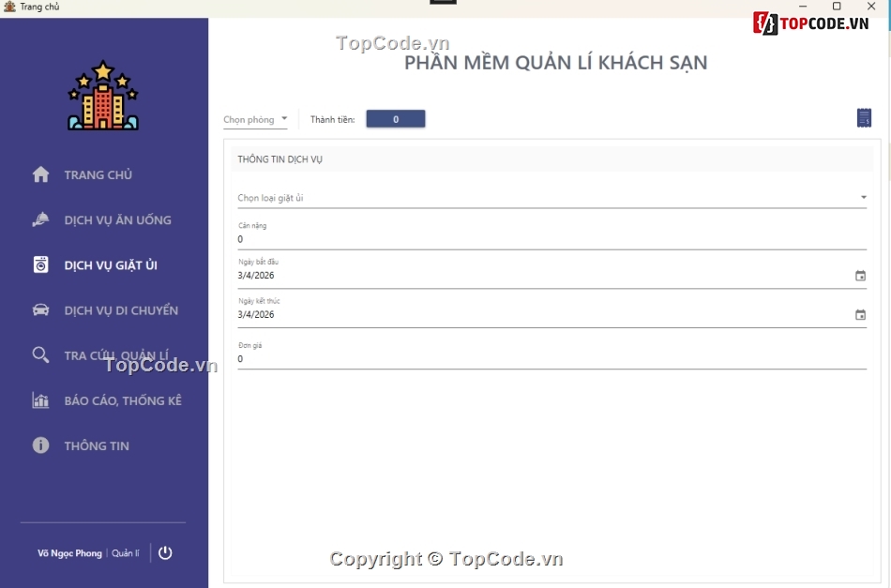Click the Trang chủ app icon in title bar

coord(9,7)
